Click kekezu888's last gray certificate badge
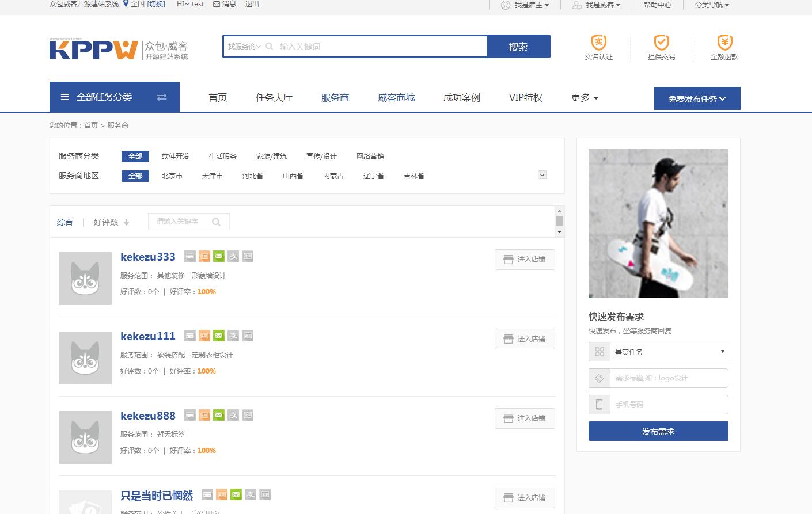The height and width of the screenshot is (514, 812). click(248, 415)
